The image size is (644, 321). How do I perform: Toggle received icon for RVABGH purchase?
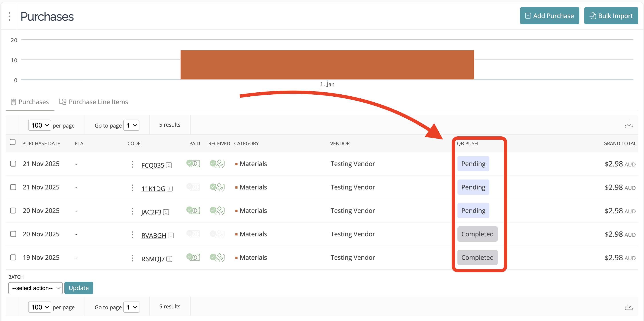pyautogui.click(x=217, y=234)
